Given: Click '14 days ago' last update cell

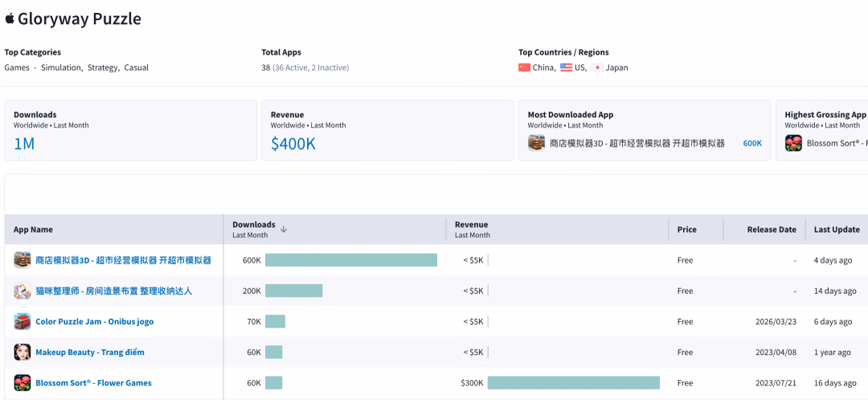Looking at the screenshot, I should (835, 291).
